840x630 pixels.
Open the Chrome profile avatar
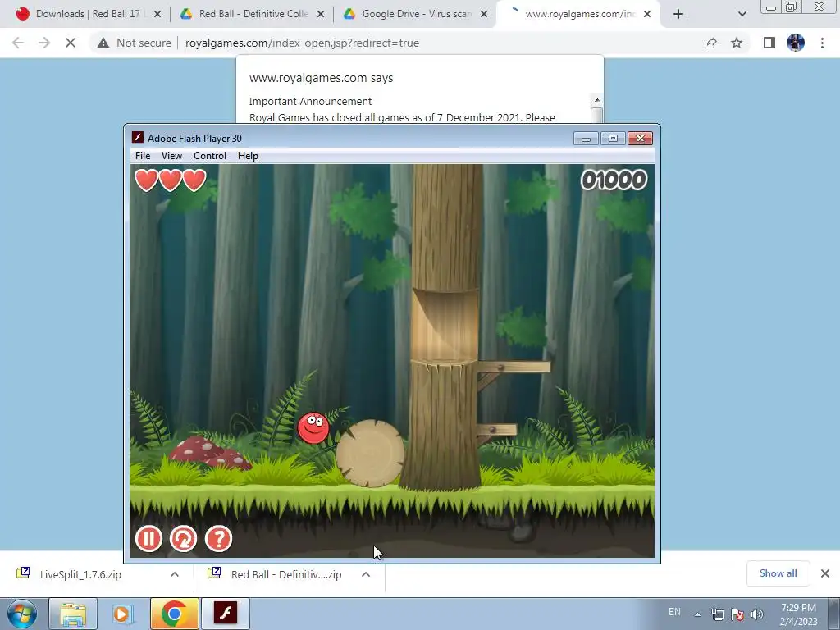[796, 43]
